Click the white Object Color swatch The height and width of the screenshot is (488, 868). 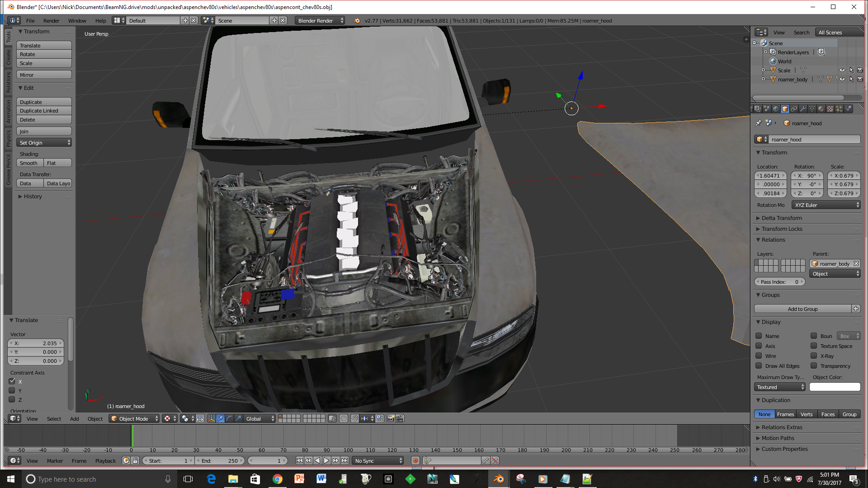coord(835,387)
